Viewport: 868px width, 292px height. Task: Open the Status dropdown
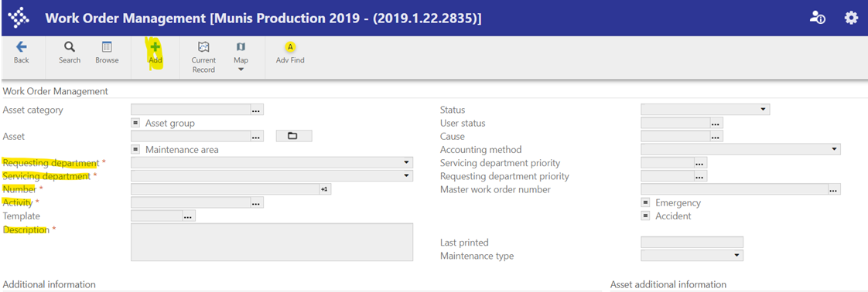tap(706, 110)
